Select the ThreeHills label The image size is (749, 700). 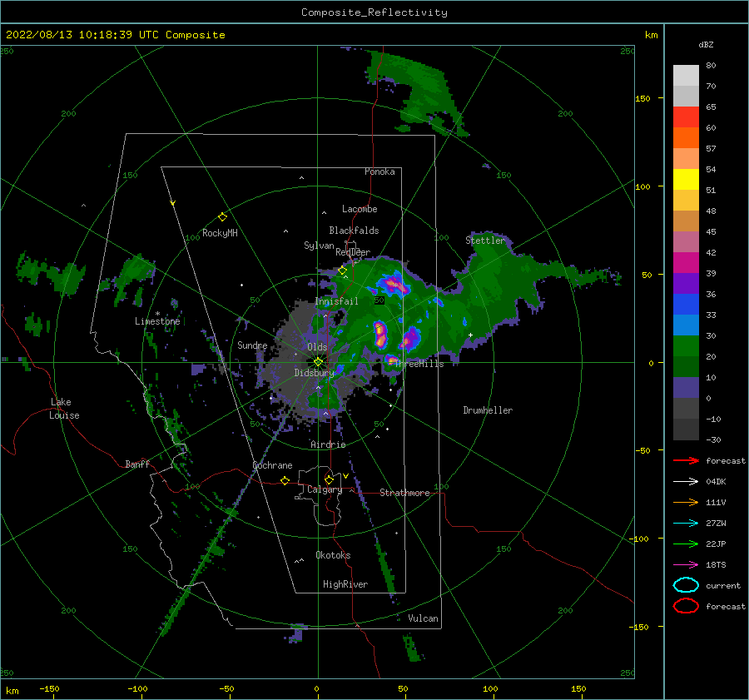pos(419,364)
